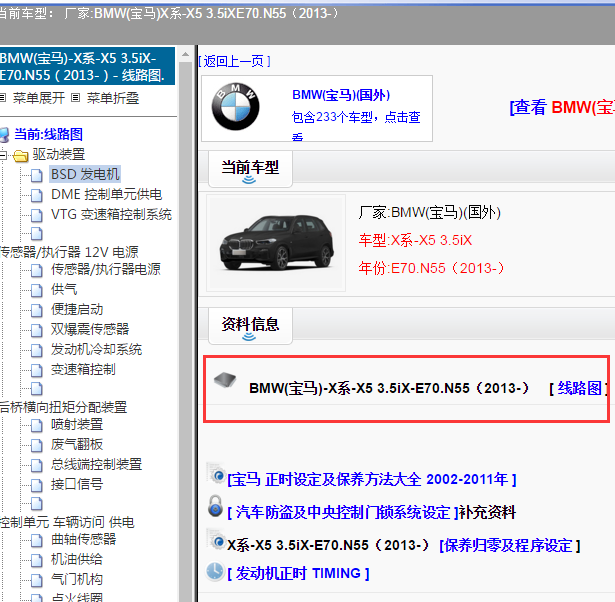Screen dimensions: 615x602
Task: Click page icon beside DME 控制单元供电
Action: pos(36,195)
